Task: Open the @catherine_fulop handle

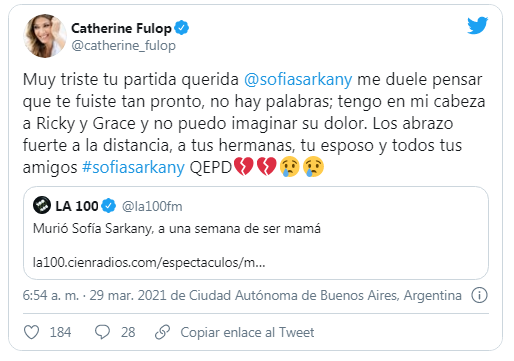Action: (123, 46)
